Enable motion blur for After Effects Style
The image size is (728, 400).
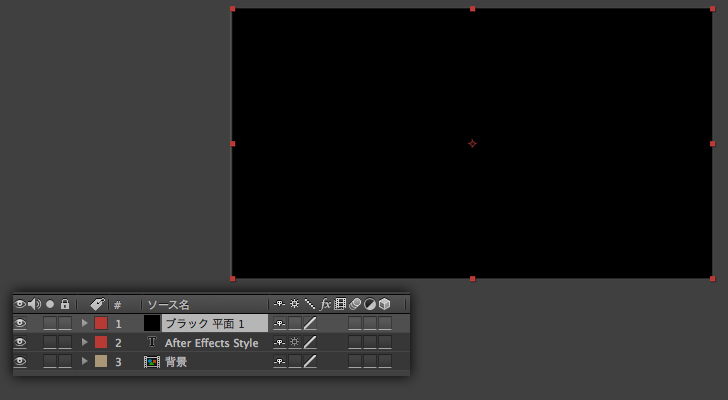pyautogui.click(x=355, y=342)
